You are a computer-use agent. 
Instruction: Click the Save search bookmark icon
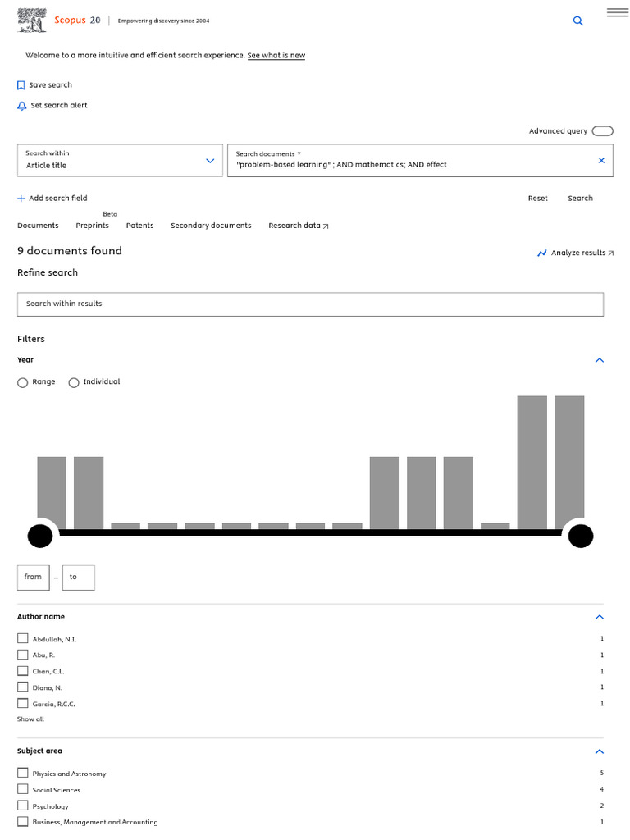pos(21,85)
